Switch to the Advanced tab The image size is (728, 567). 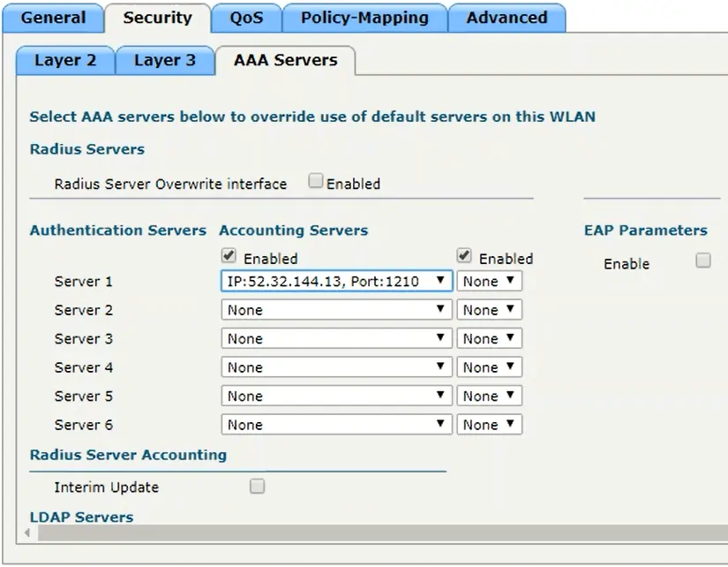point(507,19)
